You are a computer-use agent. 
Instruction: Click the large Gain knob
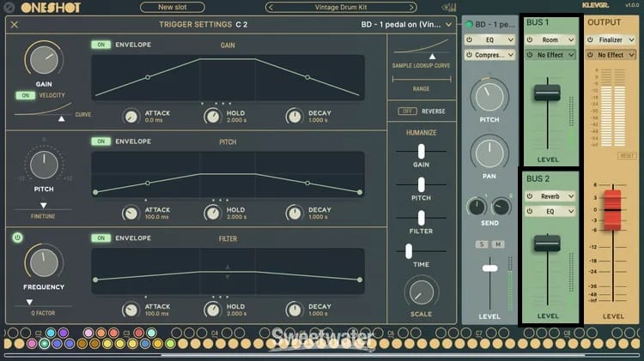pyautogui.click(x=44, y=60)
